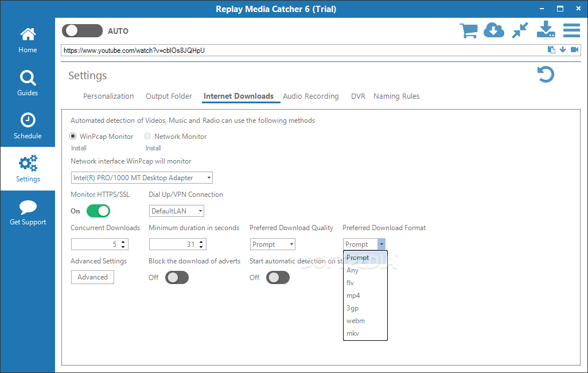Image resolution: width=588 pixels, height=373 pixels.
Task: Click the reset settings circular arrow
Action: click(546, 74)
